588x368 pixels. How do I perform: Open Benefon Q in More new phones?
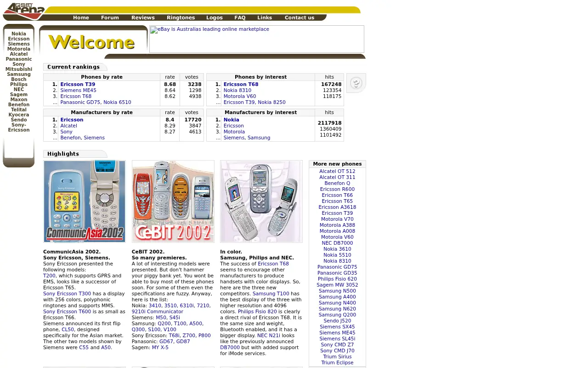(337, 183)
